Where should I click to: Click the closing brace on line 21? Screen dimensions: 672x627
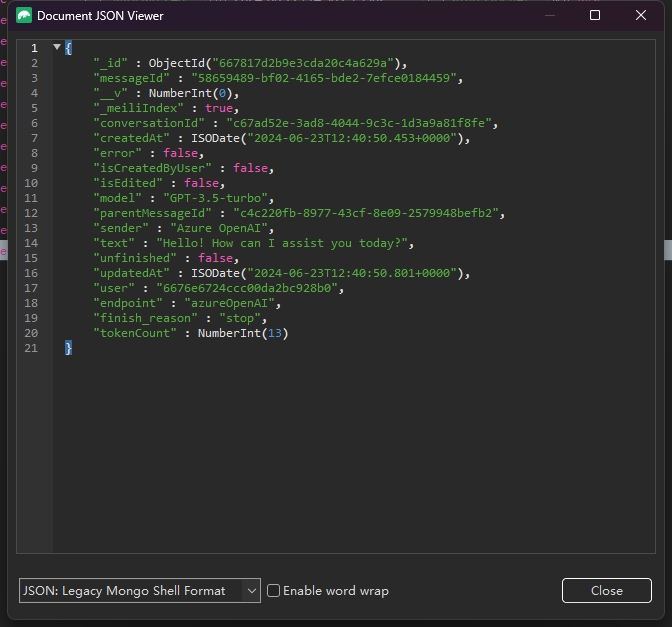[x=68, y=347]
